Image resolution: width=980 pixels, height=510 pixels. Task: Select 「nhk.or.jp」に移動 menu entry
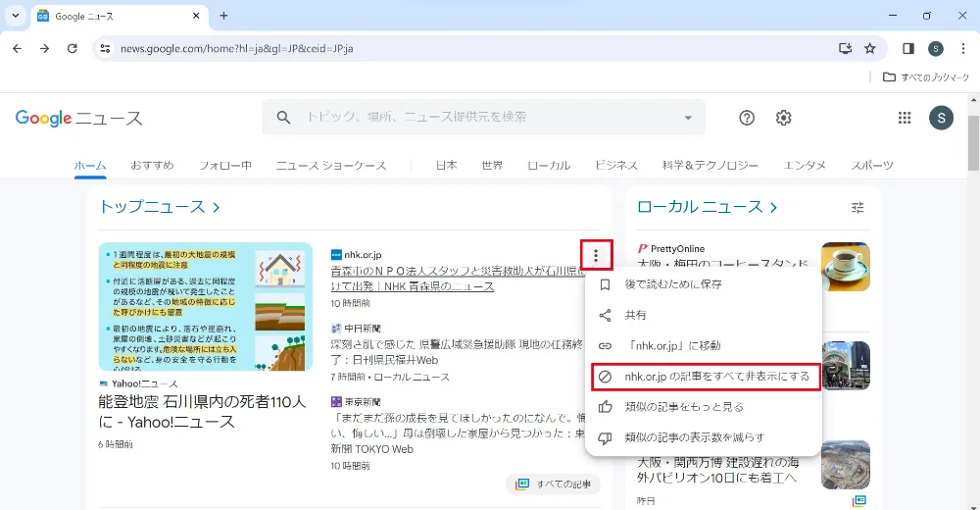click(x=703, y=346)
